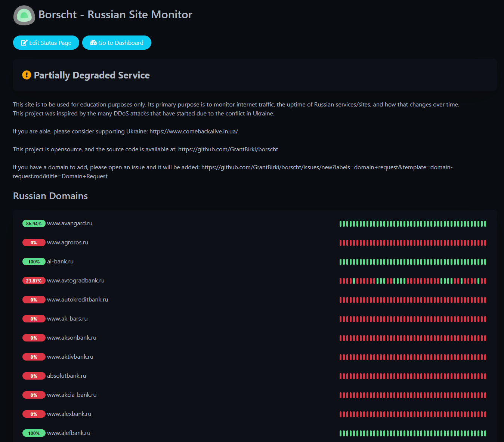Image resolution: width=504 pixels, height=442 pixels.
Task: Click the 'Borscht - Russian Site Monitor' title
Action: [115, 15]
